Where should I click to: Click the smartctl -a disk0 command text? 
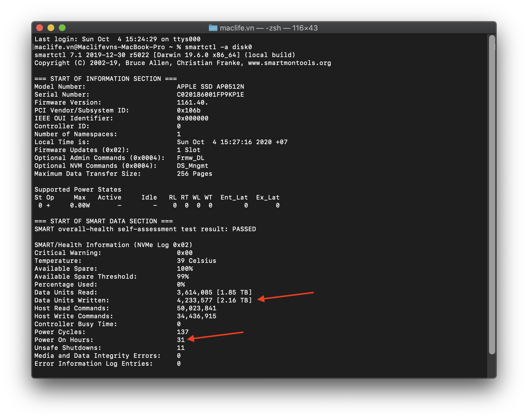coord(218,47)
